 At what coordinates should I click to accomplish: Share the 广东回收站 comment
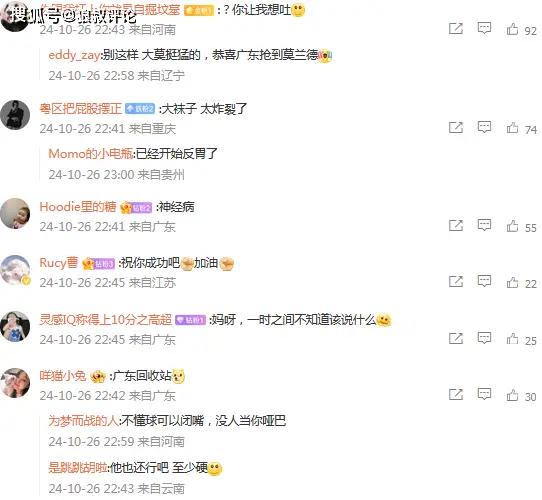456,395
